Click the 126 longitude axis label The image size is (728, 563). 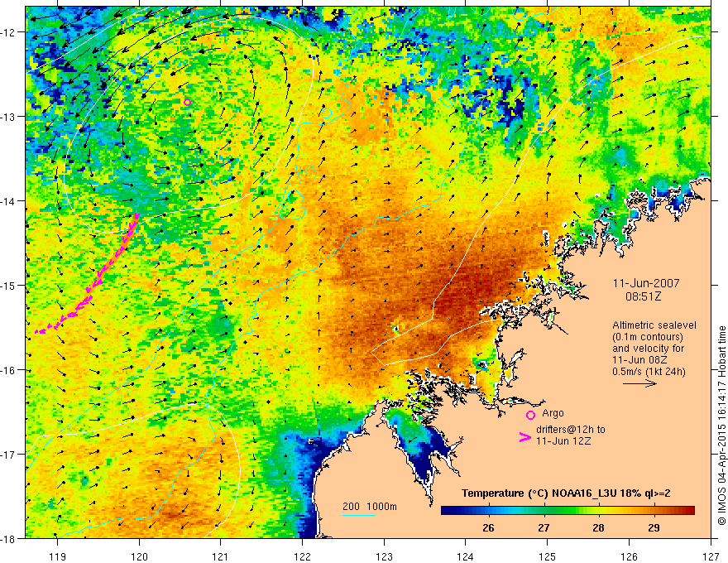click(629, 556)
